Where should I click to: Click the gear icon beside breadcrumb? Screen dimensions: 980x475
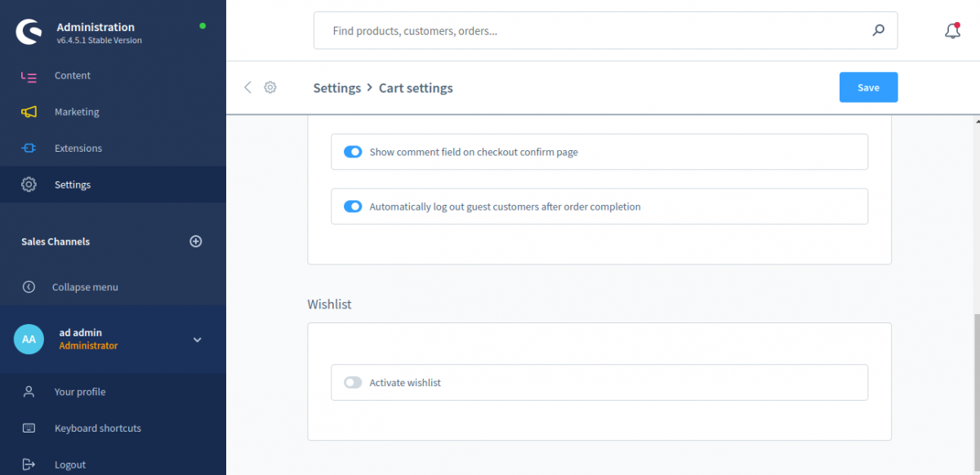[270, 87]
